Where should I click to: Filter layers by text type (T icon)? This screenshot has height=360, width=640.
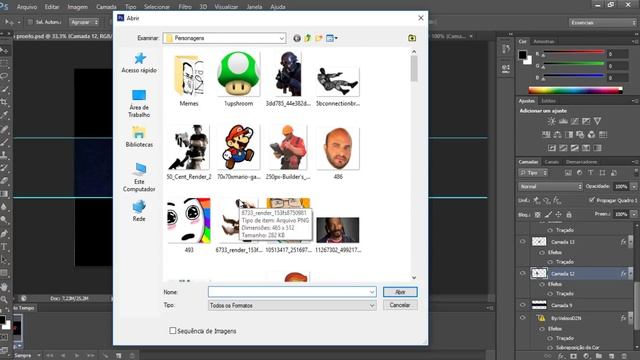pyautogui.click(x=591, y=173)
